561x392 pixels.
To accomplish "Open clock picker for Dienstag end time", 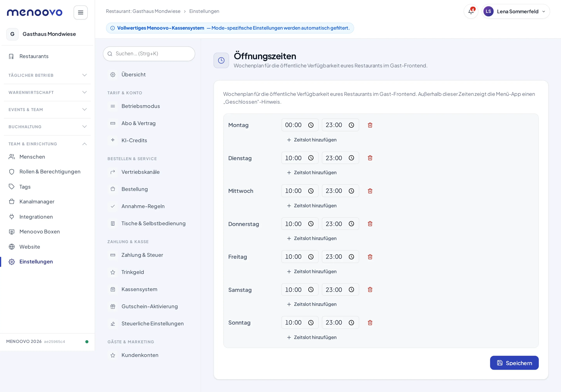I will coord(351,158).
